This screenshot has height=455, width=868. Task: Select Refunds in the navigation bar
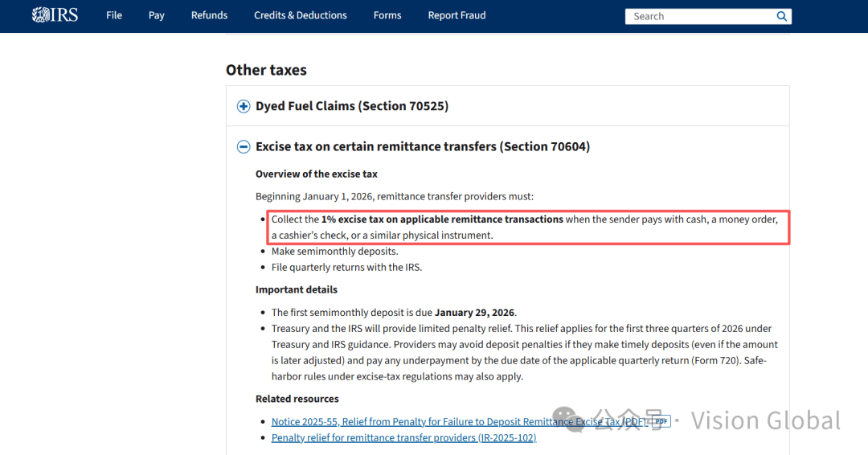[x=209, y=15]
